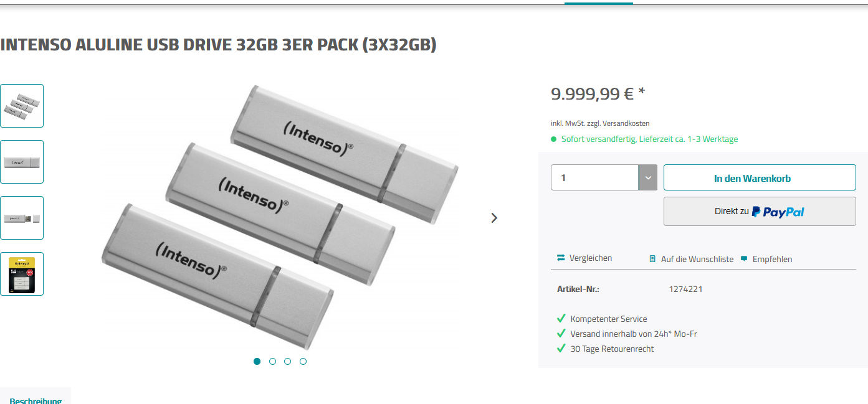Screen dimensions: 868x404
Task: Open the quantity dropdown arrow
Action: click(648, 178)
